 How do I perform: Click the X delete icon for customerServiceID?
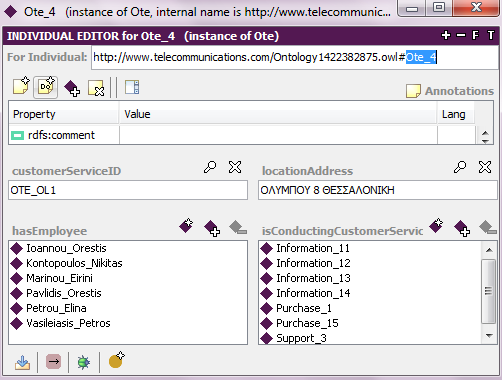tap(235, 167)
